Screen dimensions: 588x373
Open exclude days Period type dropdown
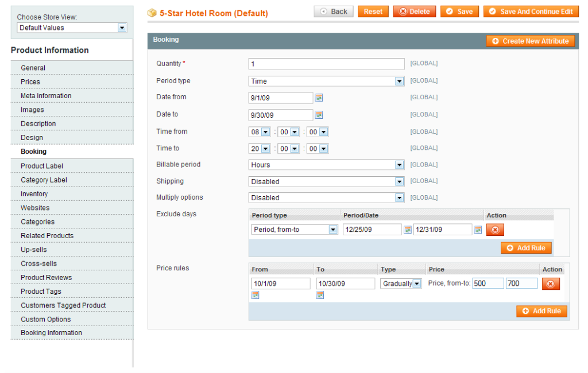tap(295, 230)
